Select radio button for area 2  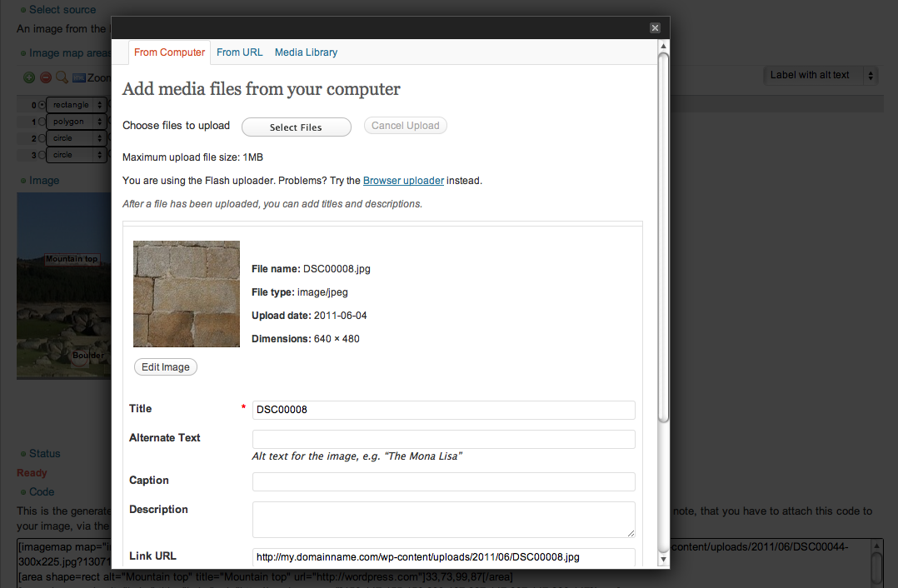(x=42, y=138)
